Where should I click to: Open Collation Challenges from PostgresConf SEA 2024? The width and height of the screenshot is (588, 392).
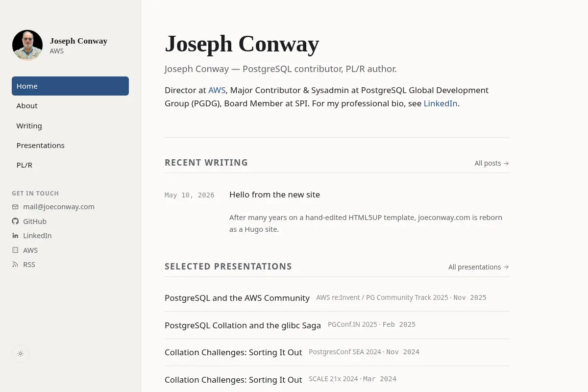coord(233,352)
